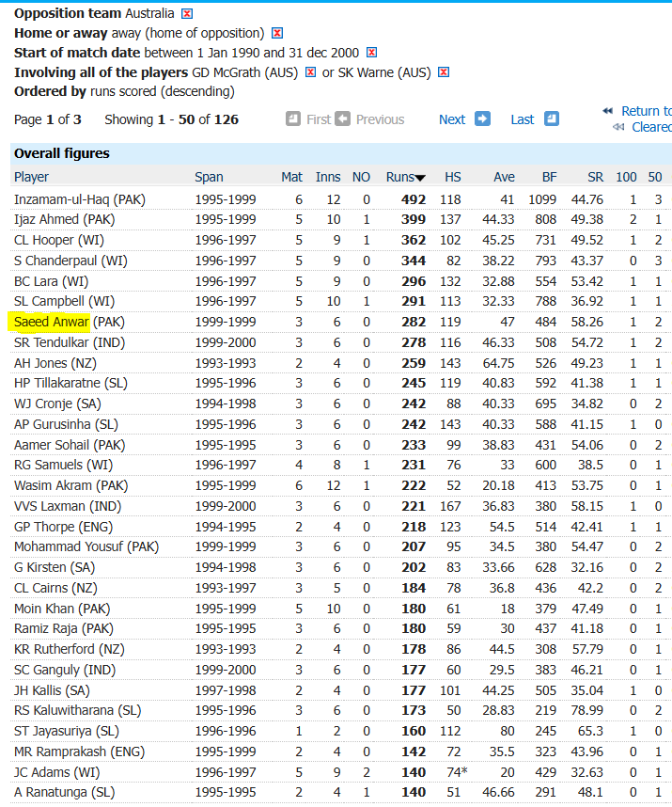Open Aamer Sohail player page

click(52, 445)
